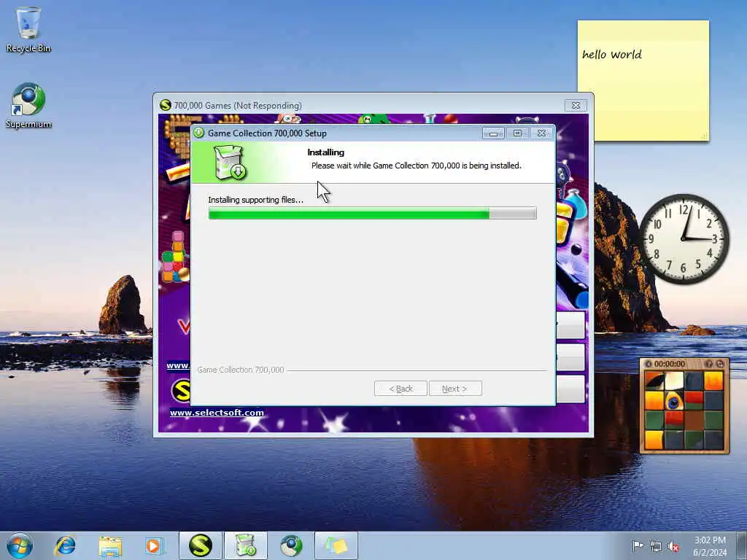This screenshot has height=560, width=747.
Task: Maximize the Game Collection Setup window
Action: click(517, 133)
